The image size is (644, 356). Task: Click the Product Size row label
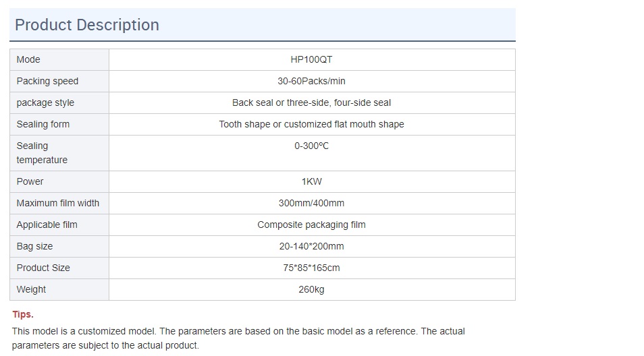pos(43,268)
